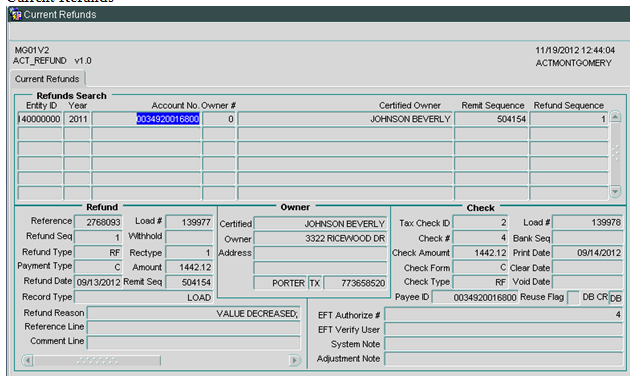Click Refund Load # field 139977

point(189,222)
